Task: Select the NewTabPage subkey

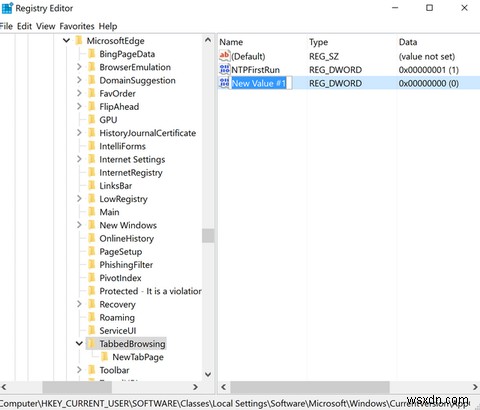Action: (138, 357)
